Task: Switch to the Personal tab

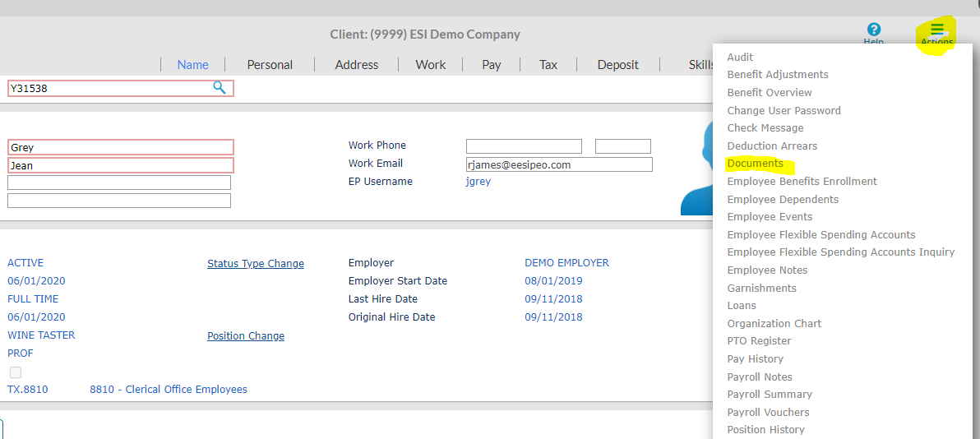Action: point(270,65)
